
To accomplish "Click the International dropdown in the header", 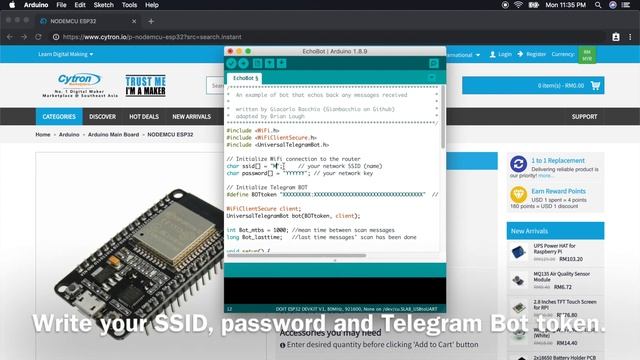I will (464, 55).
